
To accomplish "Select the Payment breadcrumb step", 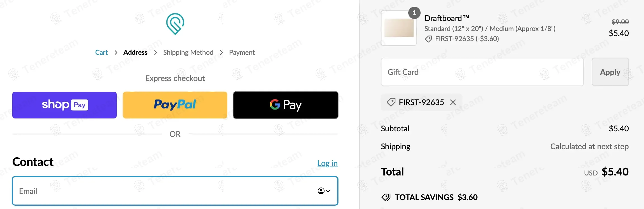I will point(242,53).
